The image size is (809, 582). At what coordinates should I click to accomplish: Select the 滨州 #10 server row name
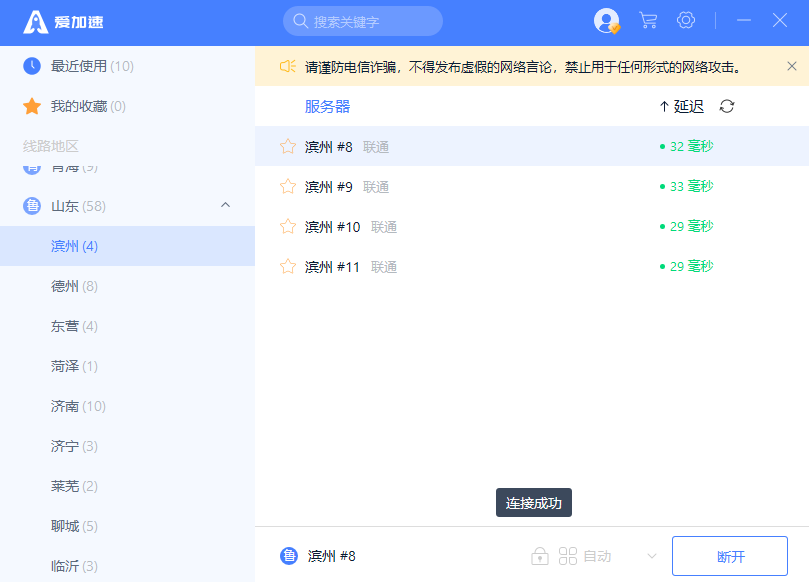332,227
